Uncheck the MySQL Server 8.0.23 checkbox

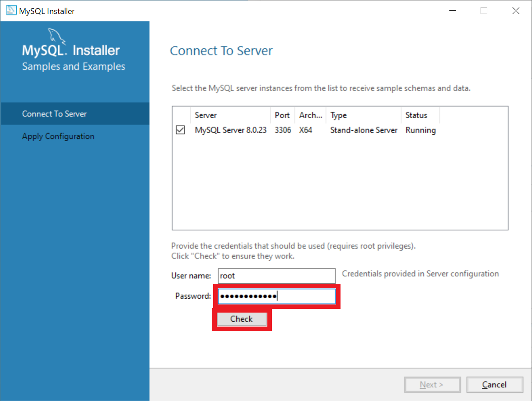click(x=180, y=130)
